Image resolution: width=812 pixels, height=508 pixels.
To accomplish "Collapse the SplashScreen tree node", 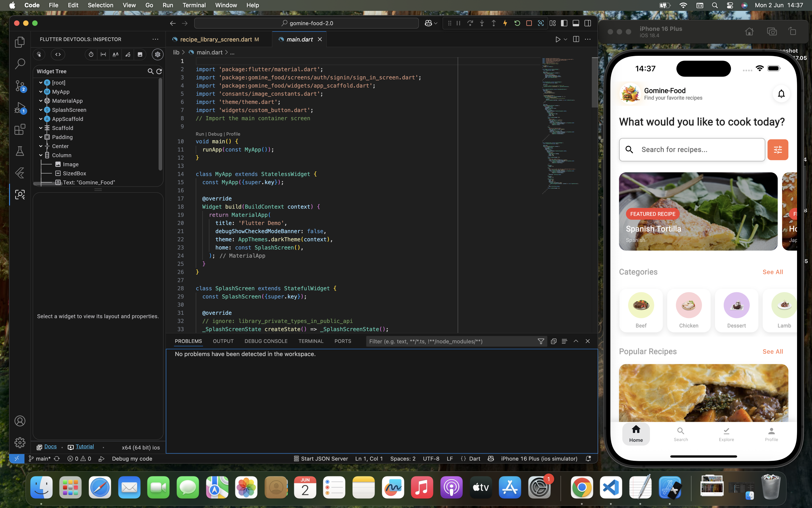I will 41,110.
